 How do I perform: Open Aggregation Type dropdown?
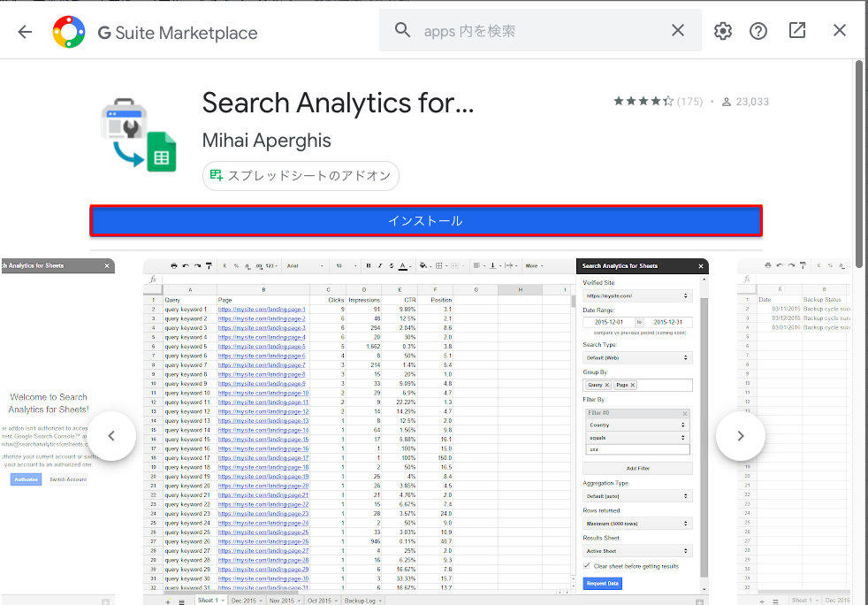pyautogui.click(x=637, y=496)
